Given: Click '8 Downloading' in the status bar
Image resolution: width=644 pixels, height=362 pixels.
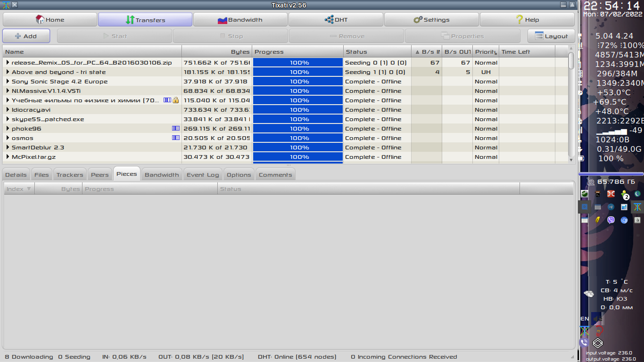Looking at the screenshot, I should [29, 357].
